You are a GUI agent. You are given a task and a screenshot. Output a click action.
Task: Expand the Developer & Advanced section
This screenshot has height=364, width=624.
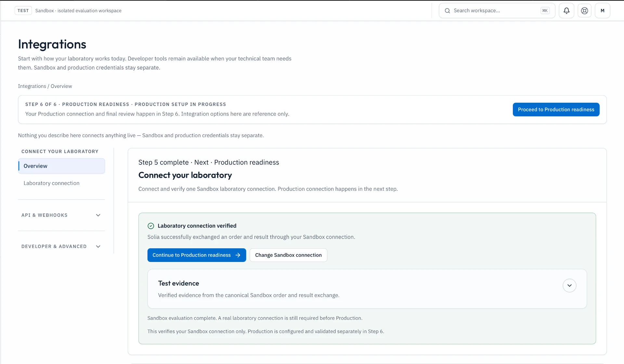[61, 246]
